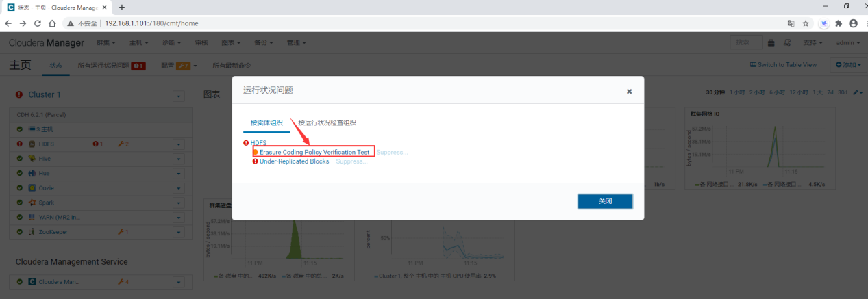Open the YARN row actions dropdown
This screenshot has height=299, width=868.
point(179,218)
